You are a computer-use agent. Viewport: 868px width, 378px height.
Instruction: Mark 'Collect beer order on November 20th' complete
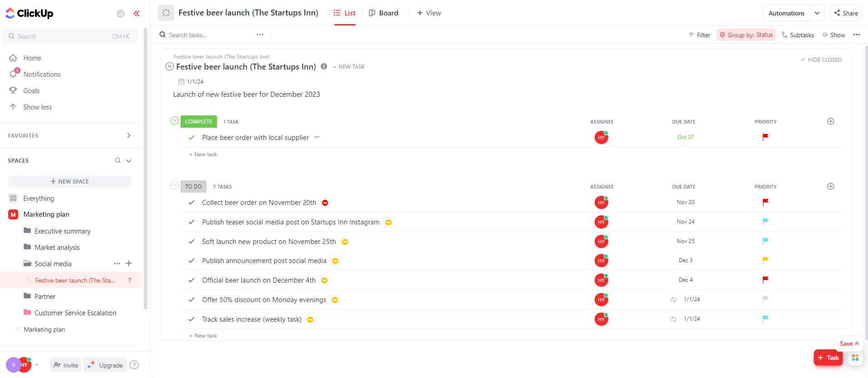point(192,203)
